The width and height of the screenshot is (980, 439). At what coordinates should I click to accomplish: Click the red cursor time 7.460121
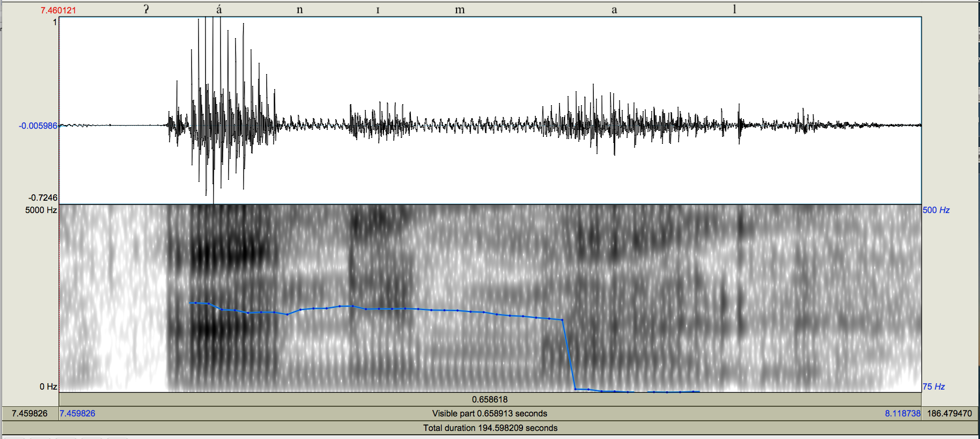[58, 10]
